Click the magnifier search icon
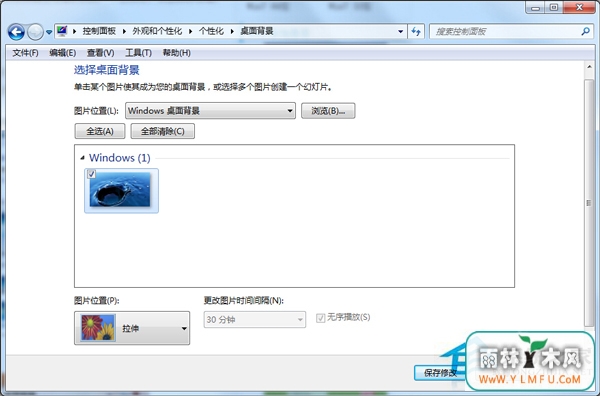Screen dimensions: 600x396 tap(585, 31)
